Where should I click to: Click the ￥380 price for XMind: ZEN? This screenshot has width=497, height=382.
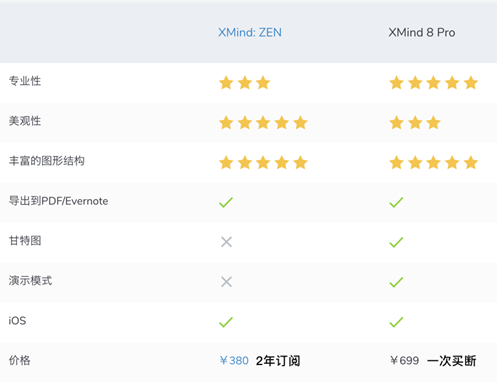point(234,361)
